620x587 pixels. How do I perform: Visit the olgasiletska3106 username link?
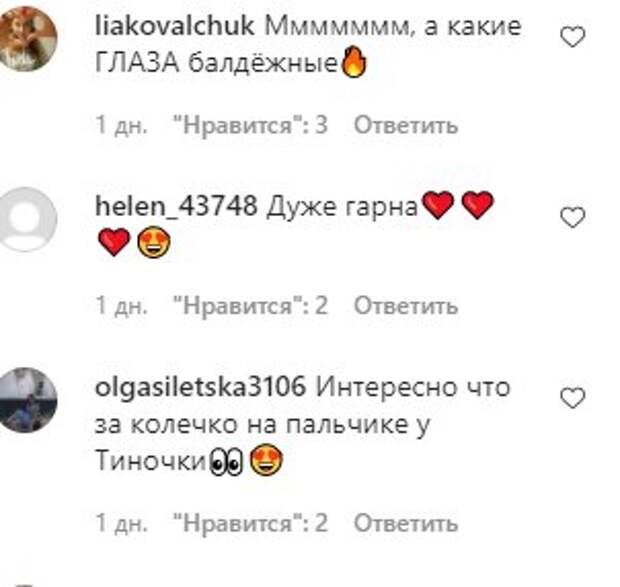tap(201, 387)
